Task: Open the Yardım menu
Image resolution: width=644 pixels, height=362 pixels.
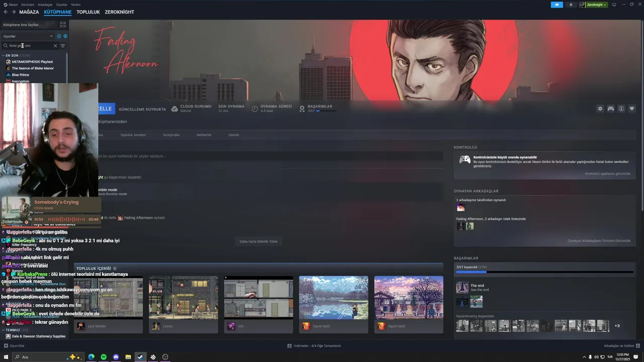Action: (75, 5)
